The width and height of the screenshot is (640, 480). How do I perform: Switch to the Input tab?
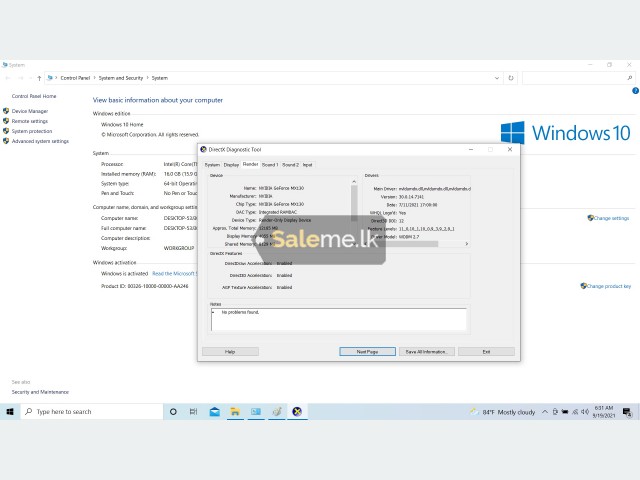click(x=307, y=165)
